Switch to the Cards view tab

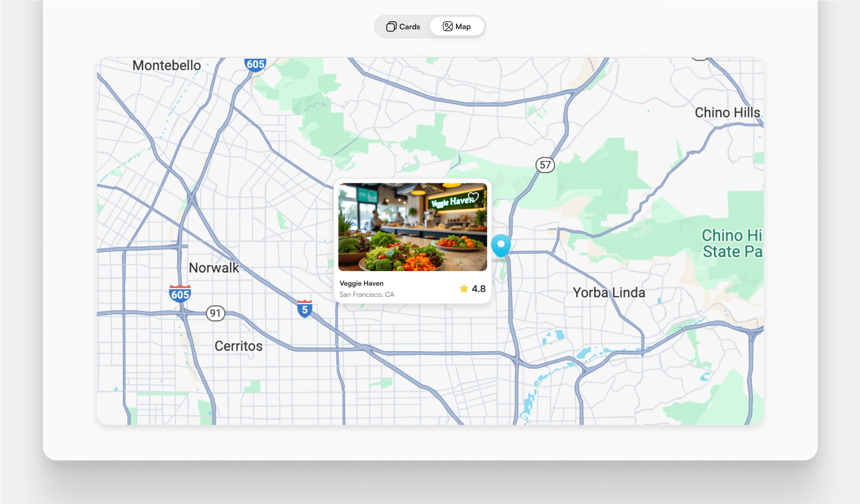[403, 26]
